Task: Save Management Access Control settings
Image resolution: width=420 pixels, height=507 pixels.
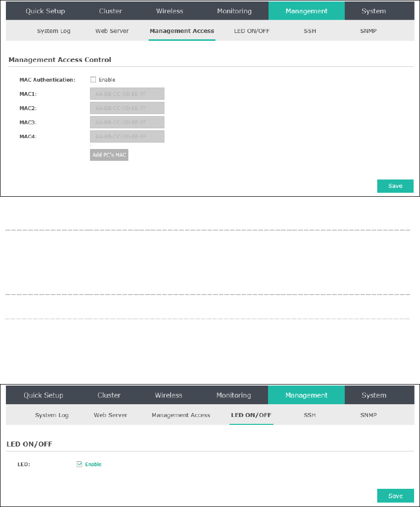Action: click(395, 186)
